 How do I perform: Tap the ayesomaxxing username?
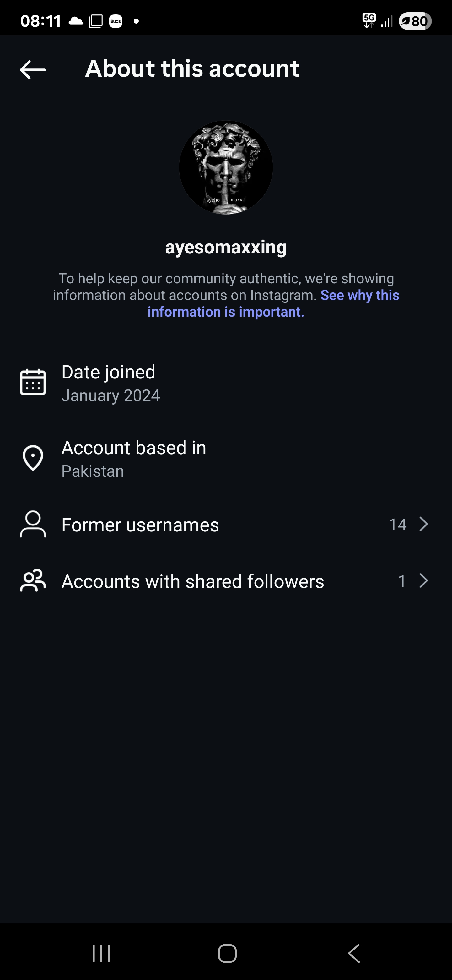point(226,247)
